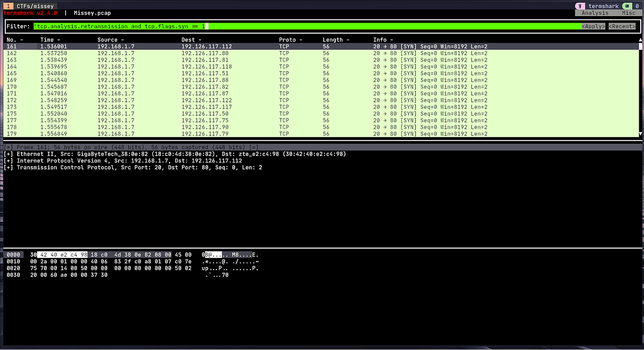644x350 pixels.
Task: Select packet number 178 row
Action: 321,127
